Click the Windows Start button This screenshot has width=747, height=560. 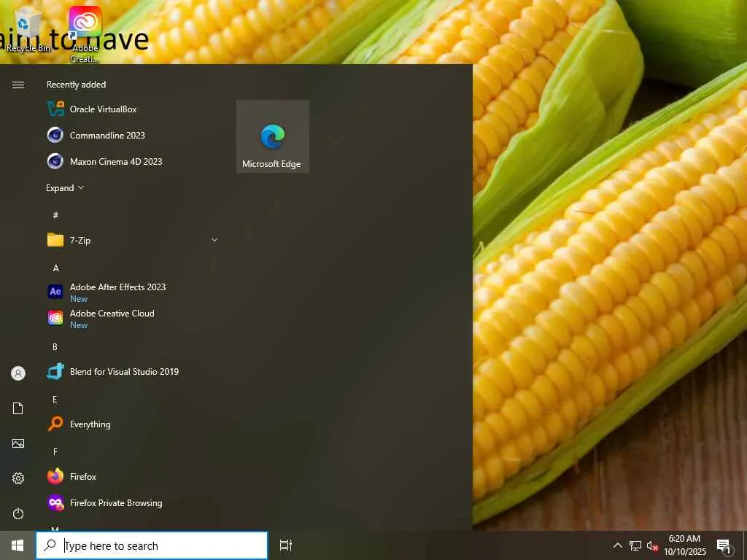(x=18, y=545)
